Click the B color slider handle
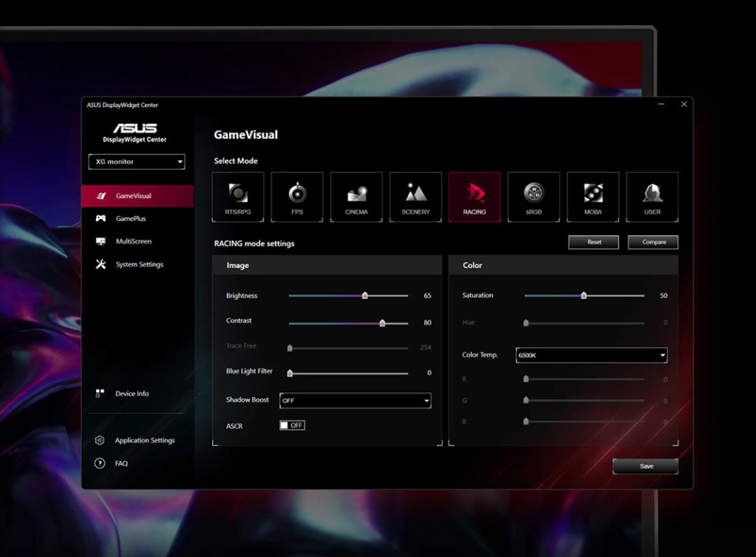 [526, 421]
